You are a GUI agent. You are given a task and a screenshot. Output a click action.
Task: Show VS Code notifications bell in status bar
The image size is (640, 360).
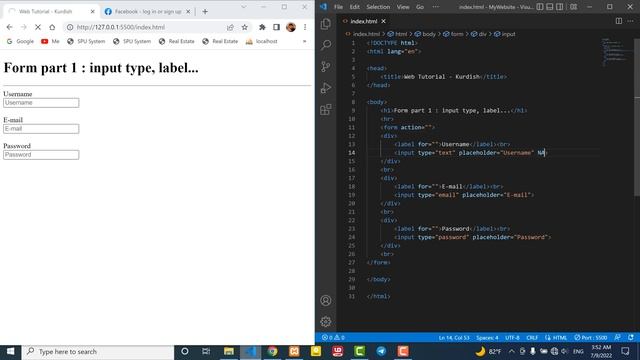[631, 338]
